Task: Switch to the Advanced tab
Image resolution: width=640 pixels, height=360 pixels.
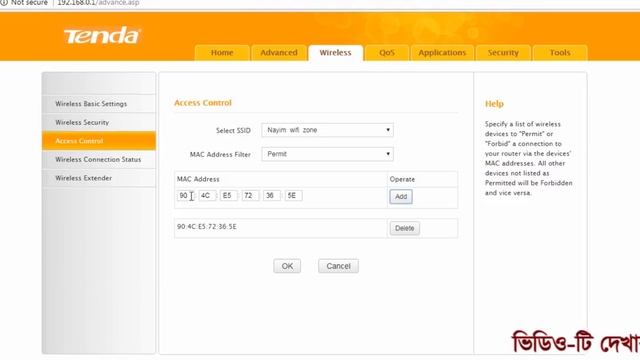Action: click(279, 53)
